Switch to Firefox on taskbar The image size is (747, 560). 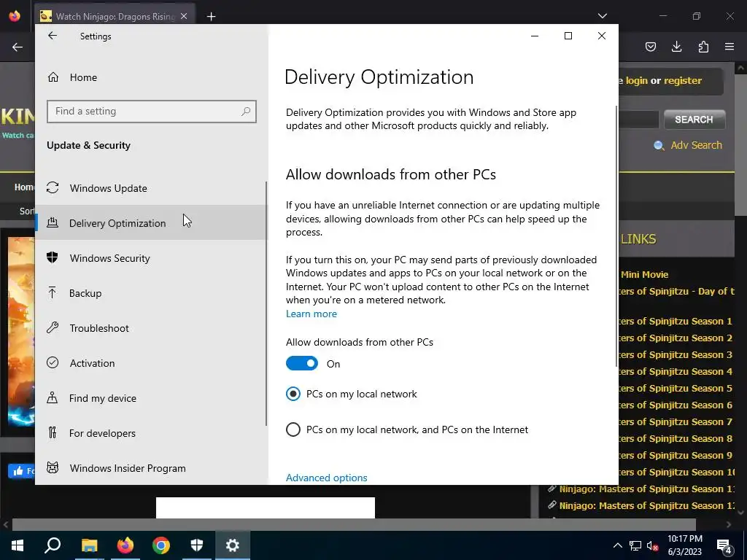tap(125, 545)
